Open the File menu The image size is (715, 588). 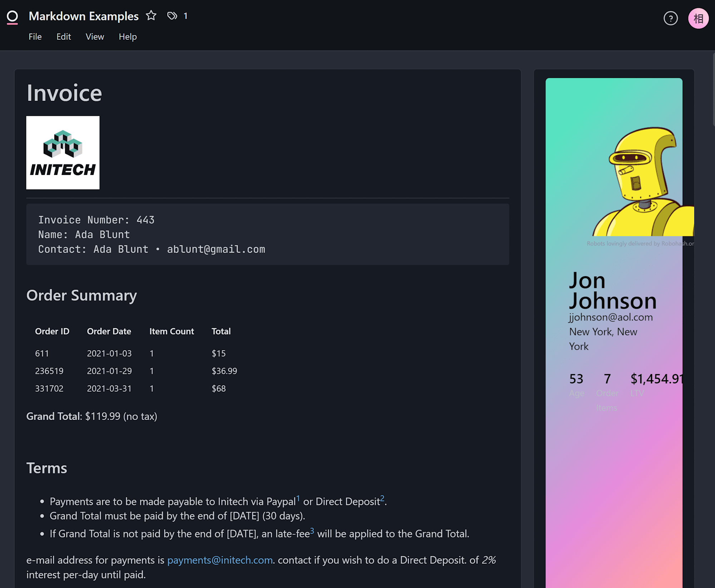[x=35, y=37]
